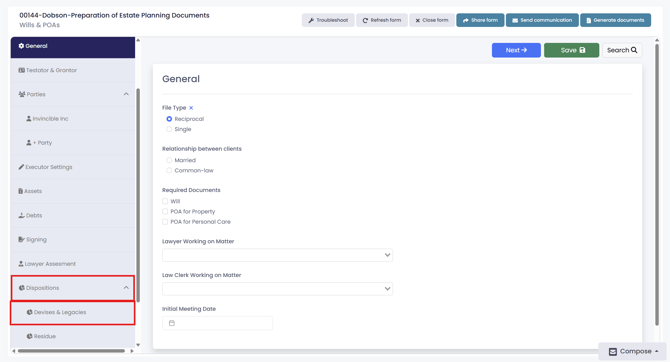Click the refresh arrow icon

pyautogui.click(x=365, y=20)
